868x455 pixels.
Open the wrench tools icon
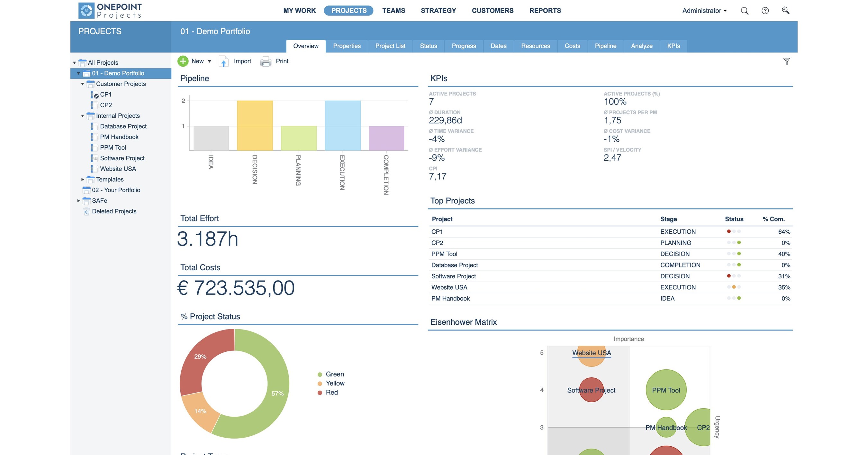coord(785,10)
